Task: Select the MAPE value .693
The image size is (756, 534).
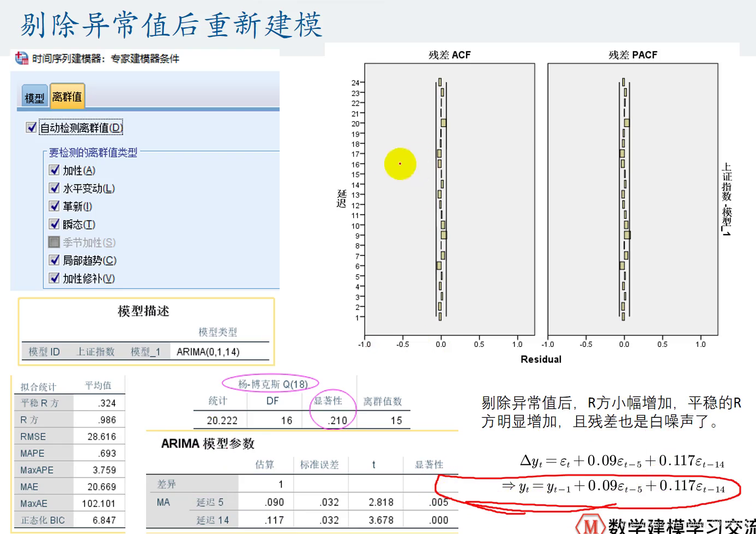Action: click(107, 453)
